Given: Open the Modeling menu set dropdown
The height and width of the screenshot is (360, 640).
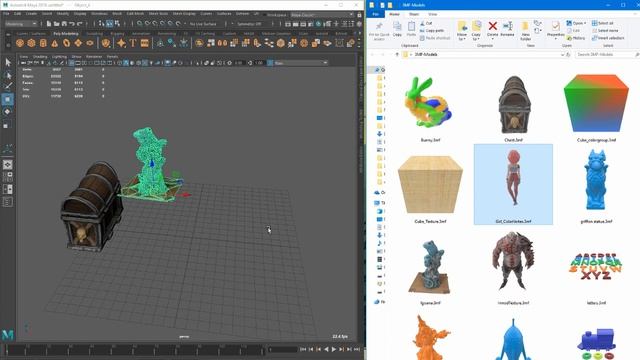Looking at the screenshot, I should pos(21,24).
